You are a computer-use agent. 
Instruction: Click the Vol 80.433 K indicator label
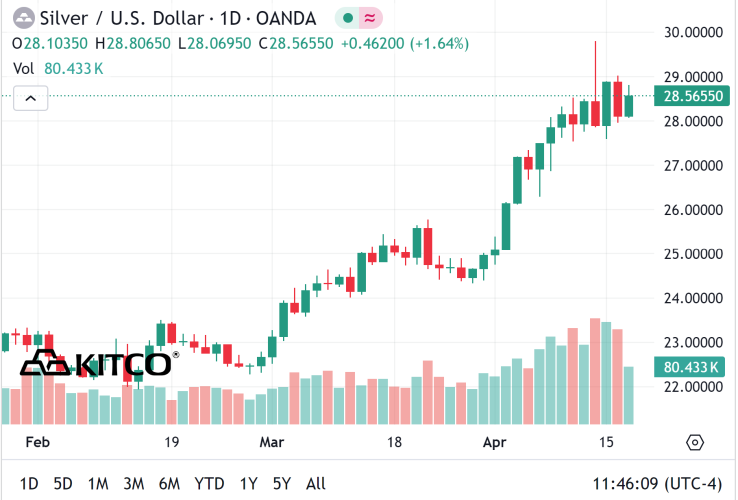(x=58, y=69)
